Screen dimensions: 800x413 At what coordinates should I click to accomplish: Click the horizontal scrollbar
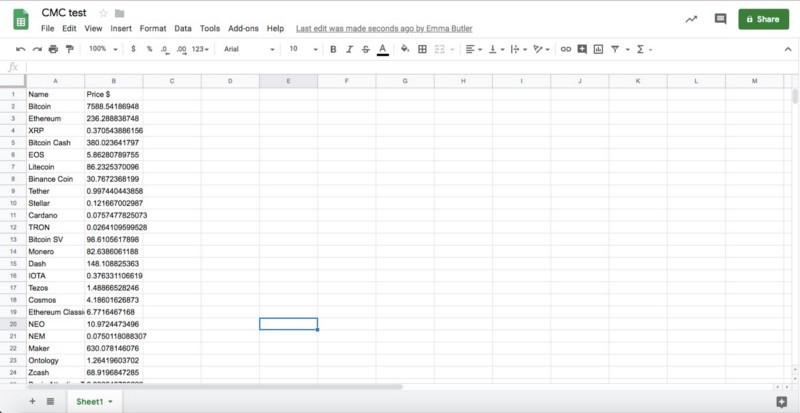[x=215, y=387]
